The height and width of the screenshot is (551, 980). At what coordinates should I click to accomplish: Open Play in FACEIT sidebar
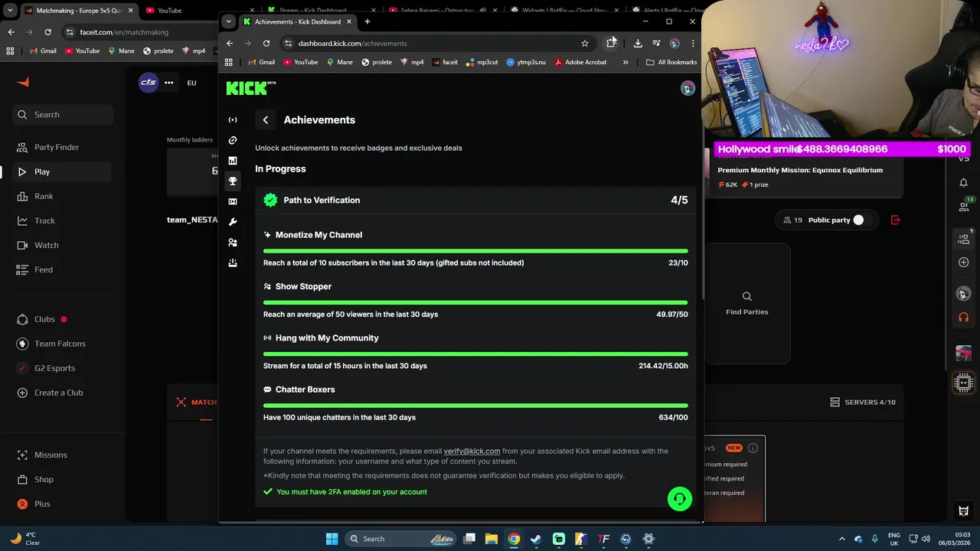point(63,172)
